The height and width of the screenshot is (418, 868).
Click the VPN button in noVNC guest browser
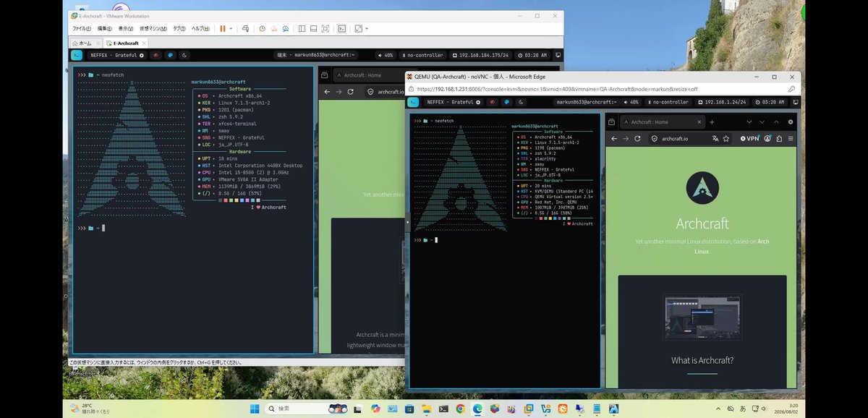[749, 138]
